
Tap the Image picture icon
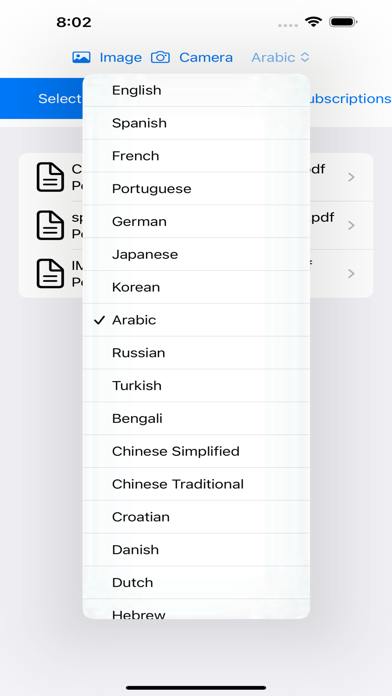click(x=81, y=57)
